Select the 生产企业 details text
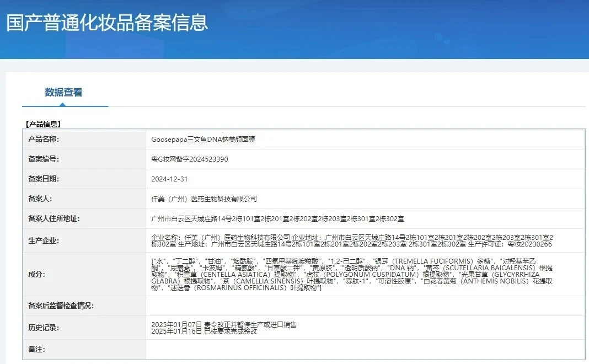Image resolution: width=589 pixels, height=364 pixels. point(352,241)
